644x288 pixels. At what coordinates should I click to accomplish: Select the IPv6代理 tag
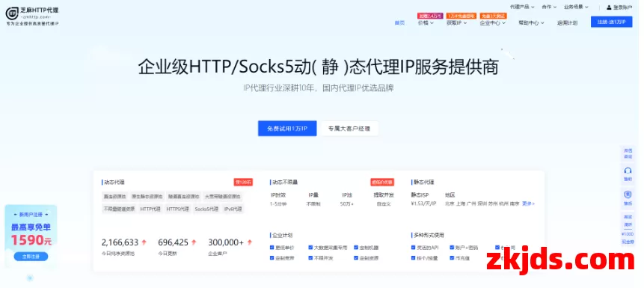tap(233, 209)
